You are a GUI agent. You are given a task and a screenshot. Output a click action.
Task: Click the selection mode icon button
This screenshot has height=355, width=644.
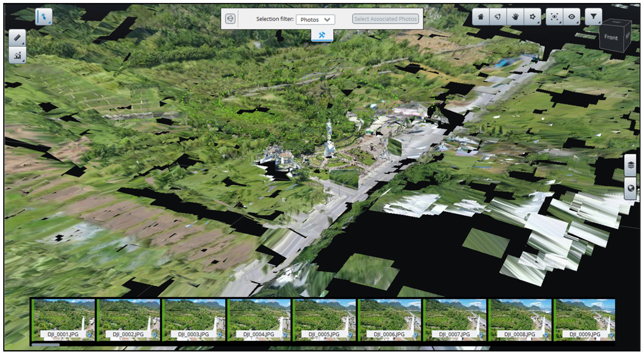coord(230,19)
